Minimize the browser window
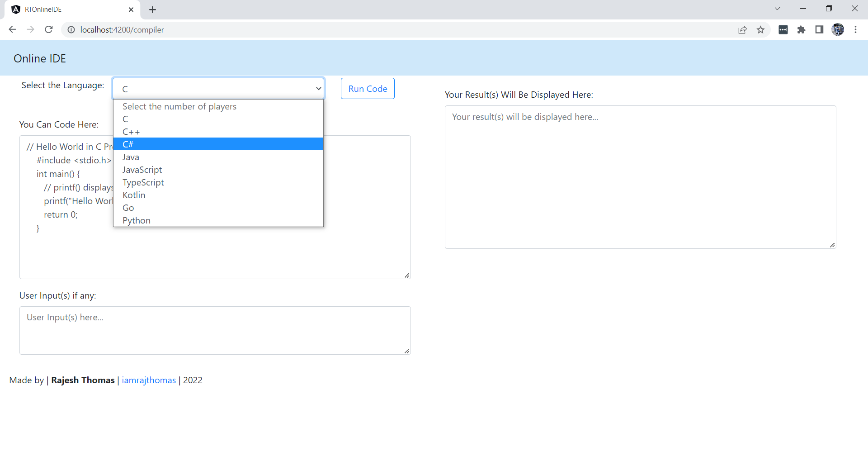Screen dimensions: 868x466 pos(803,9)
